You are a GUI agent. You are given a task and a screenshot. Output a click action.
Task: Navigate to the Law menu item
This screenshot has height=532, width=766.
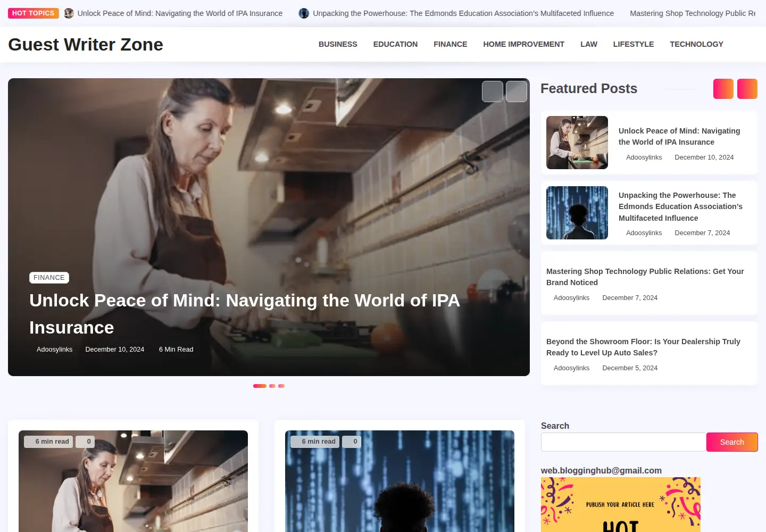(x=589, y=44)
